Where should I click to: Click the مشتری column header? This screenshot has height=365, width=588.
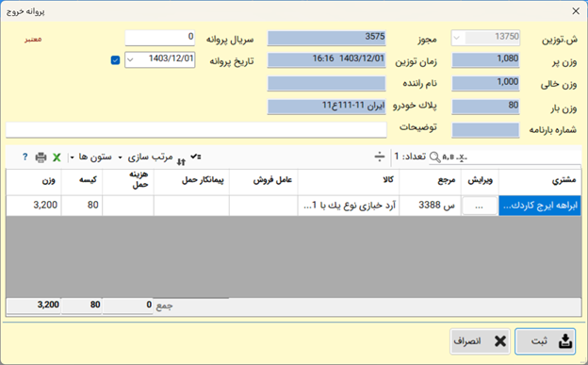(x=540, y=182)
